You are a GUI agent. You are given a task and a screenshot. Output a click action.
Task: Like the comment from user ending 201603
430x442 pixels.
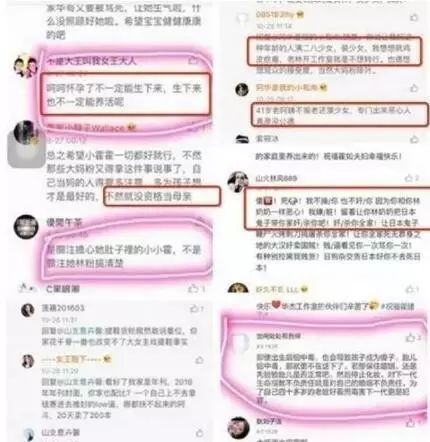[196, 308]
